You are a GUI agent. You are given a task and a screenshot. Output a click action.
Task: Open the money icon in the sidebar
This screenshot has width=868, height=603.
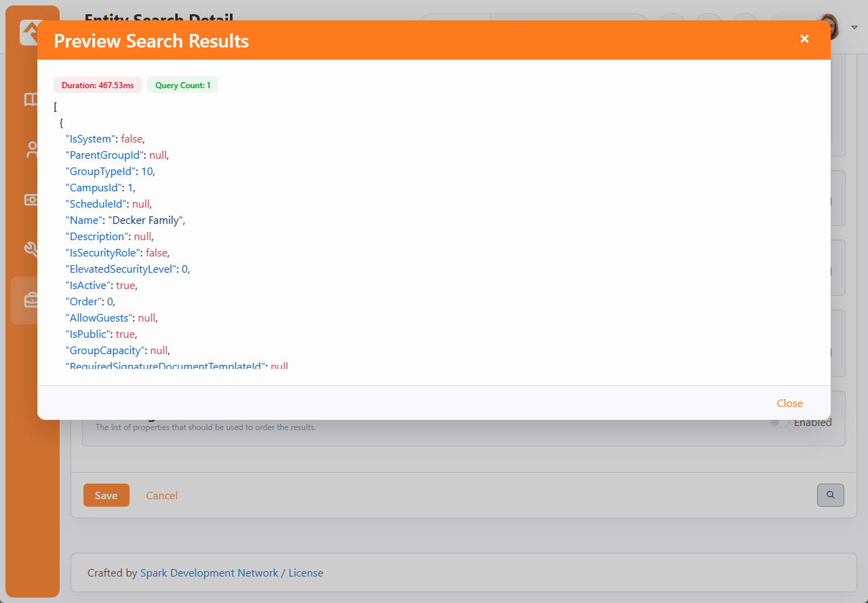(31, 199)
